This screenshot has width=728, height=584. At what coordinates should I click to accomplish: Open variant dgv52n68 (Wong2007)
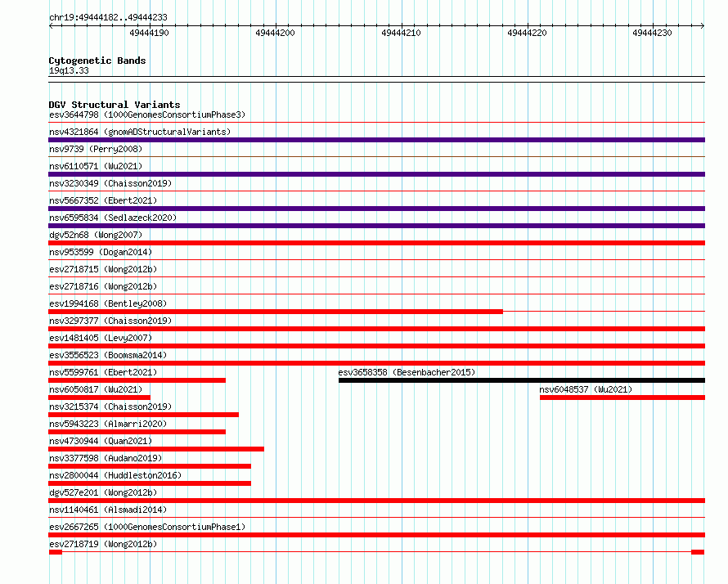[x=96, y=235]
